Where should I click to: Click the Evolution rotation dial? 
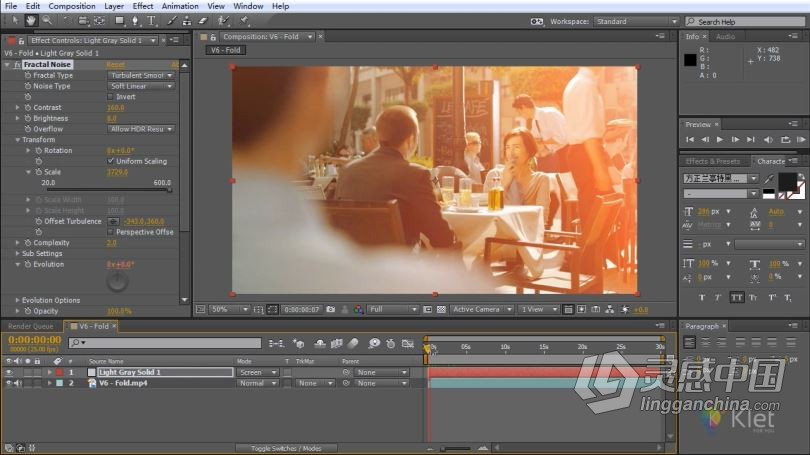[117, 281]
